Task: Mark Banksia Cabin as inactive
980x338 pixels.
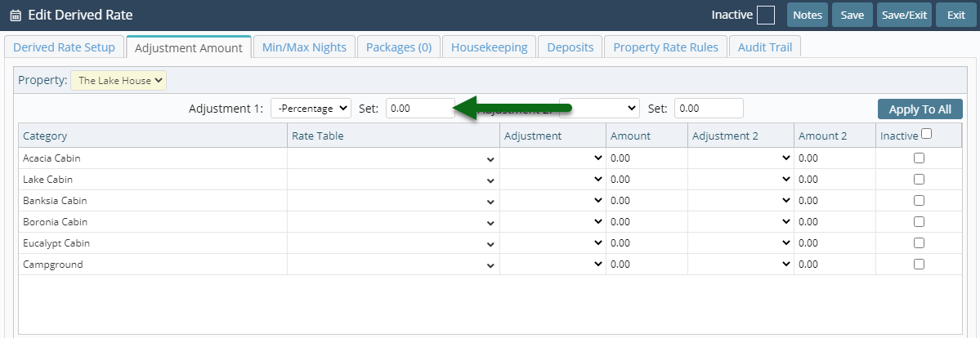Action: [919, 201]
